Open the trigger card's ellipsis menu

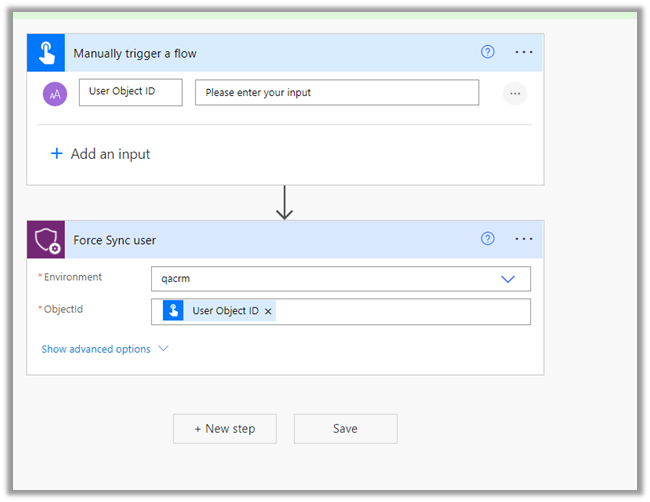pos(524,52)
